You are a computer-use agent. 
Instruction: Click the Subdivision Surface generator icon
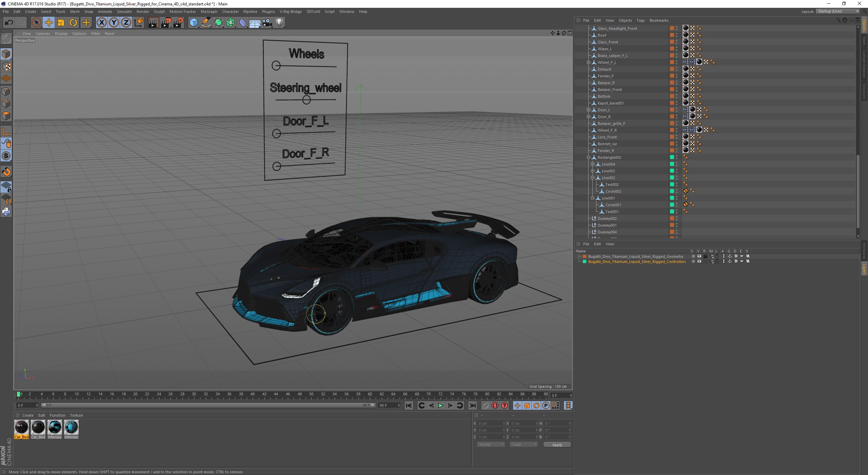(218, 23)
